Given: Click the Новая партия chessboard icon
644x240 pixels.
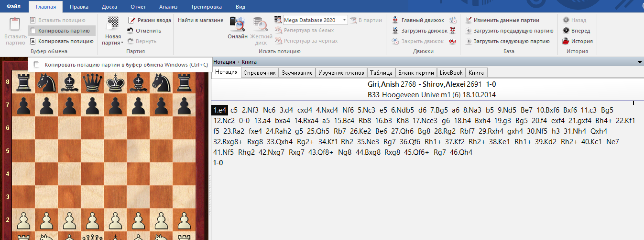Looking at the screenshot, I should [113, 24].
